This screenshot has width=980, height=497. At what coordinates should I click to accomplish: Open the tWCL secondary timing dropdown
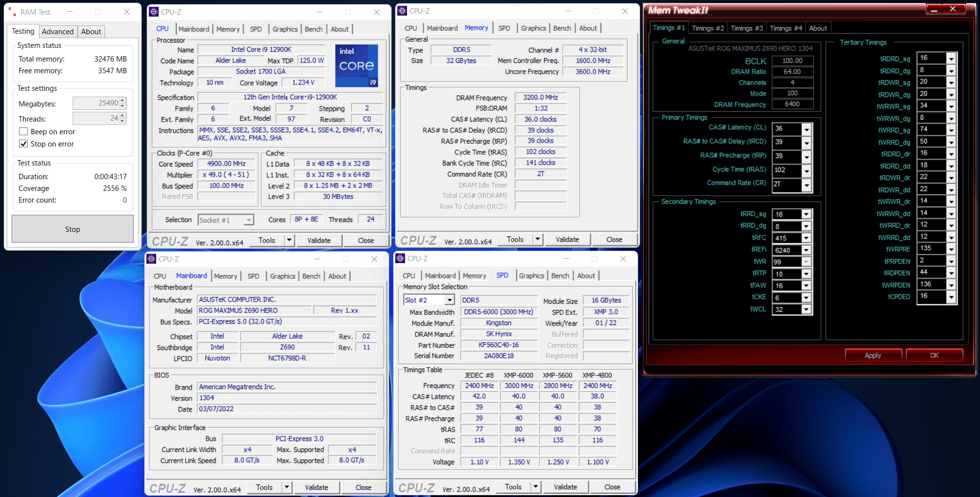(806, 310)
